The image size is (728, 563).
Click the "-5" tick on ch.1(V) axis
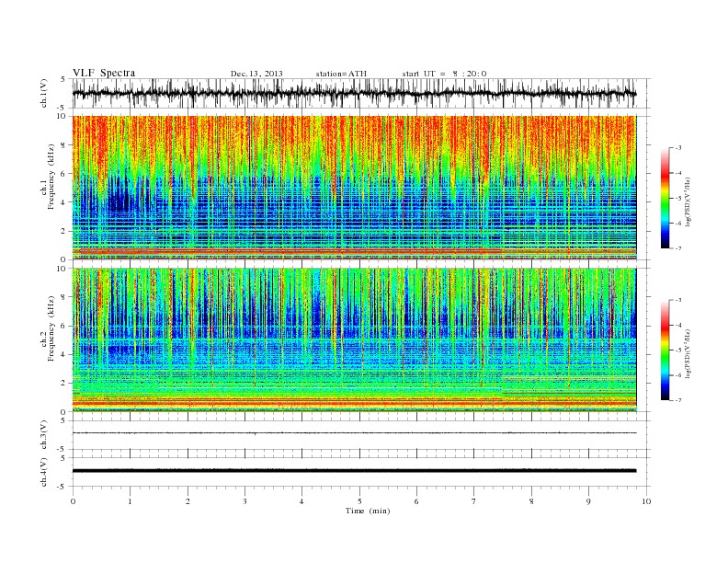62,108
